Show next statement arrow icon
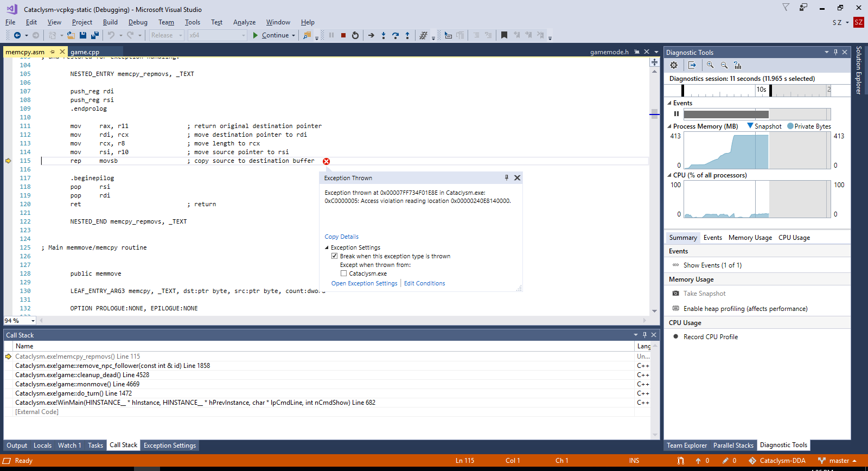868x471 pixels. [371, 35]
